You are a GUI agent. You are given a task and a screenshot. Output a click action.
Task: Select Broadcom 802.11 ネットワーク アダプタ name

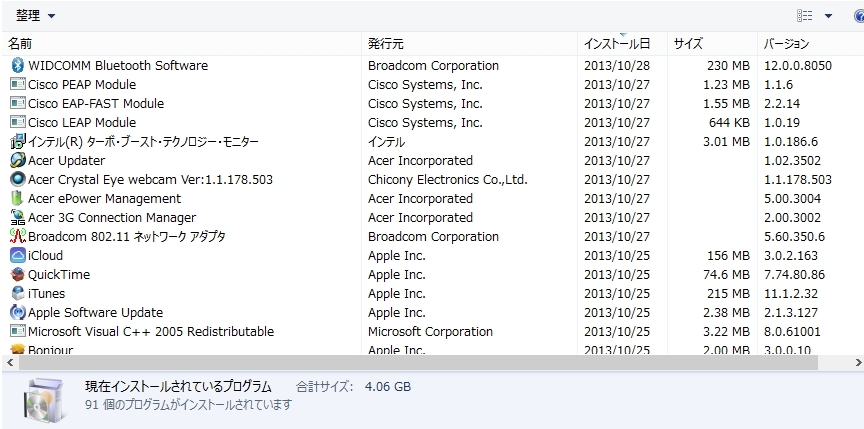click(127, 236)
